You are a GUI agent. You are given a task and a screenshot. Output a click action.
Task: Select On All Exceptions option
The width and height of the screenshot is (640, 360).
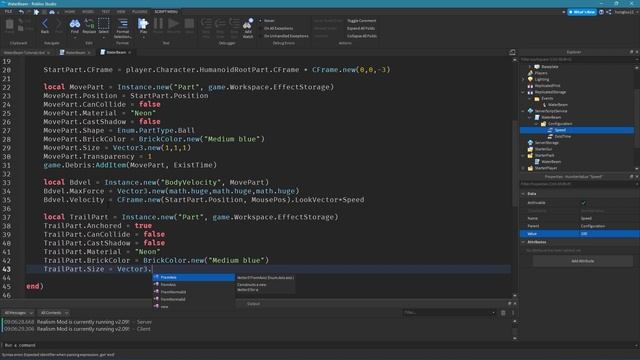tap(276, 28)
